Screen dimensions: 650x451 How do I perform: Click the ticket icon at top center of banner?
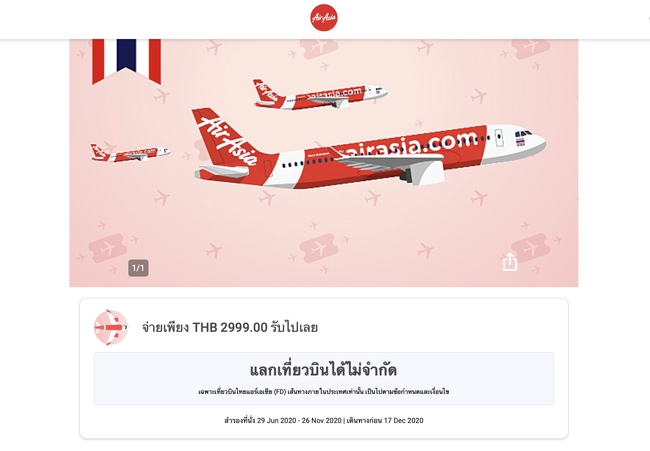(x=319, y=48)
